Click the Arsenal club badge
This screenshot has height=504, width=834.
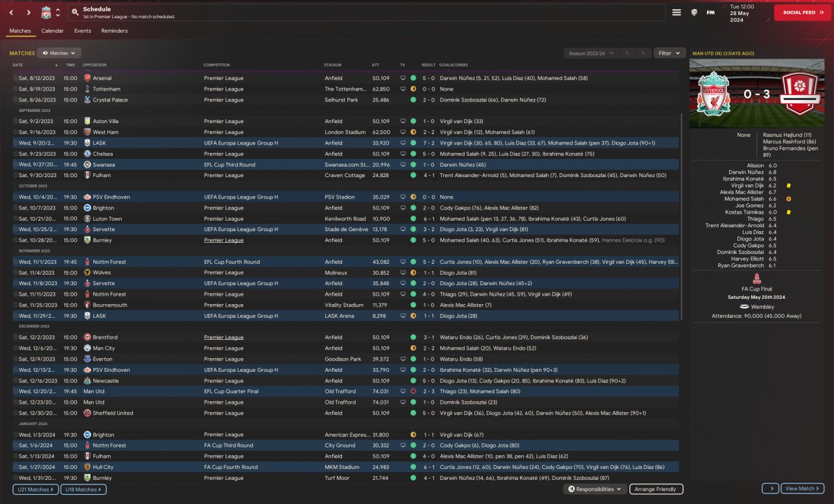[87, 78]
